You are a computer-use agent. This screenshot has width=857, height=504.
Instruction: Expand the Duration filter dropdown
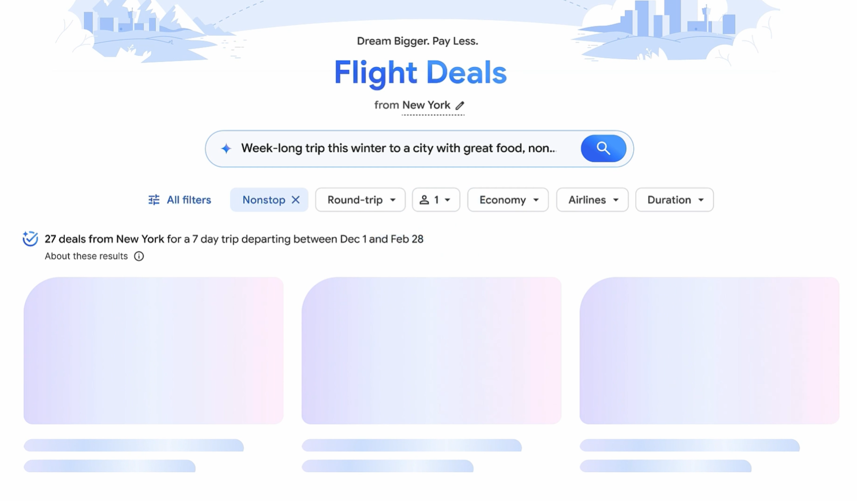tap(674, 200)
